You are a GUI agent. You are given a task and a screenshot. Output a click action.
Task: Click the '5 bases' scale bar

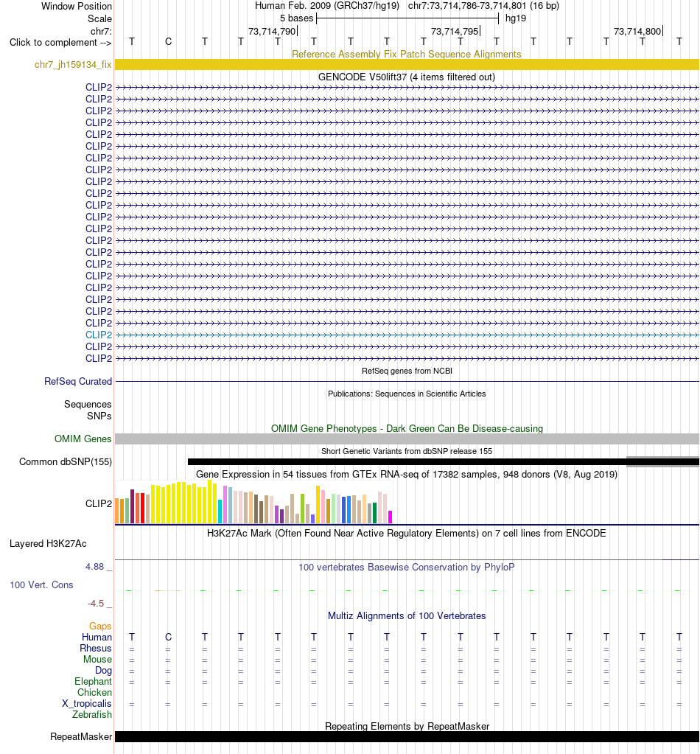point(407,18)
